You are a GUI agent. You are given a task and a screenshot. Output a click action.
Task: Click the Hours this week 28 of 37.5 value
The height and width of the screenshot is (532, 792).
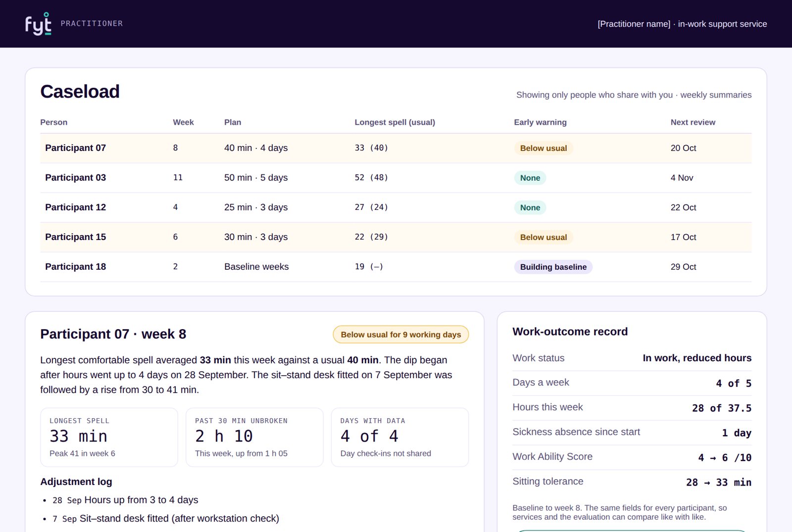[x=722, y=408]
